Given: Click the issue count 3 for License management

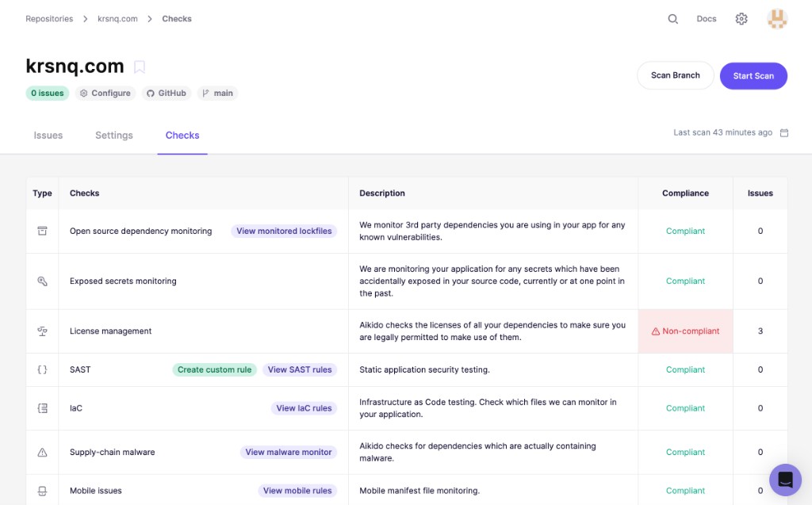Looking at the screenshot, I should pyautogui.click(x=760, y=331).
